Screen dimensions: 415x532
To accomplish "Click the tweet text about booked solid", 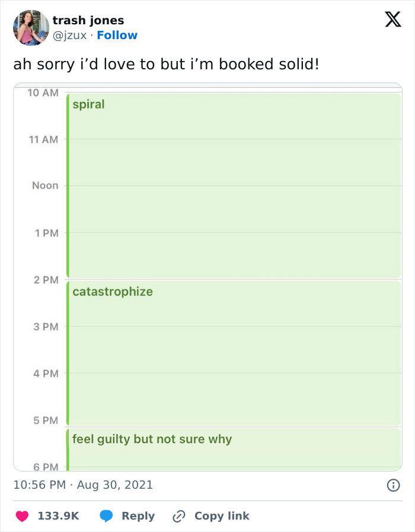I will (166, 64).
